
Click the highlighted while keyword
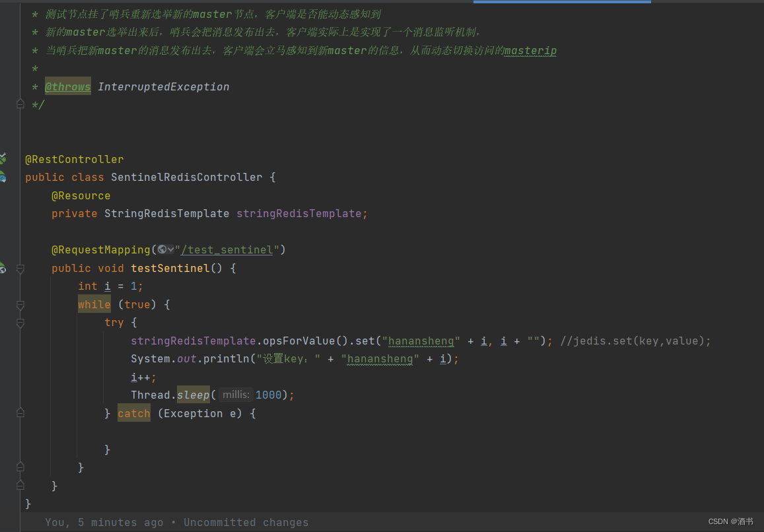click(x=94, y=304)
